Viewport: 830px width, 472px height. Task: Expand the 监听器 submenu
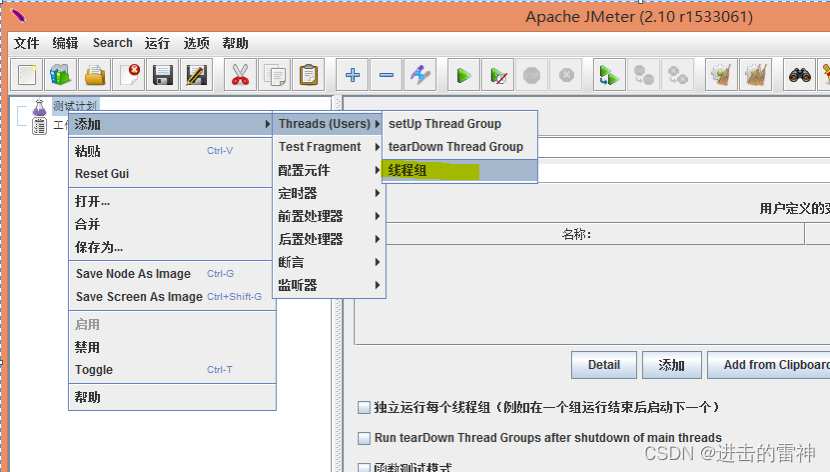[x=329, y=285]
